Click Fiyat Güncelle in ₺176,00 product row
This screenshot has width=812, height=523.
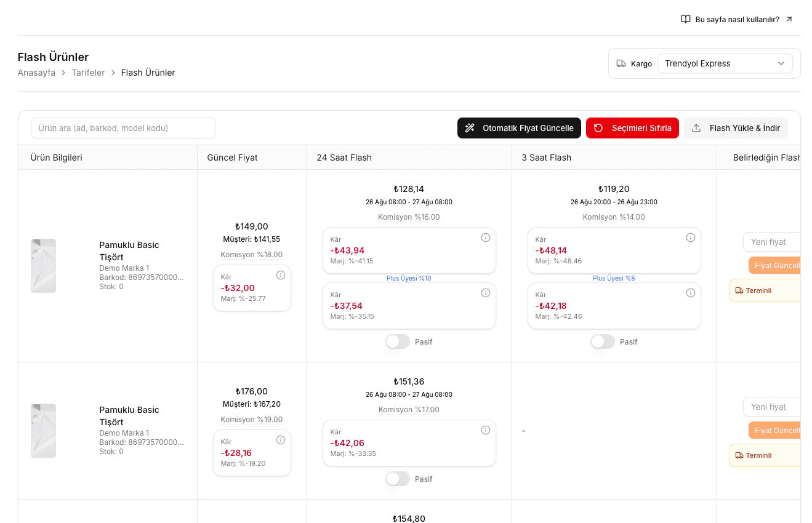774,431
